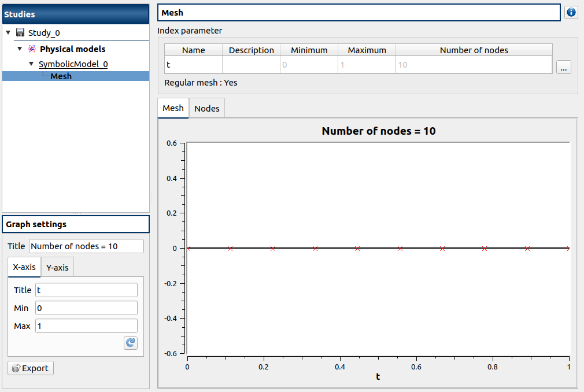Click the Physical models atom icon

pyautogui.click(x=32, y=49)
